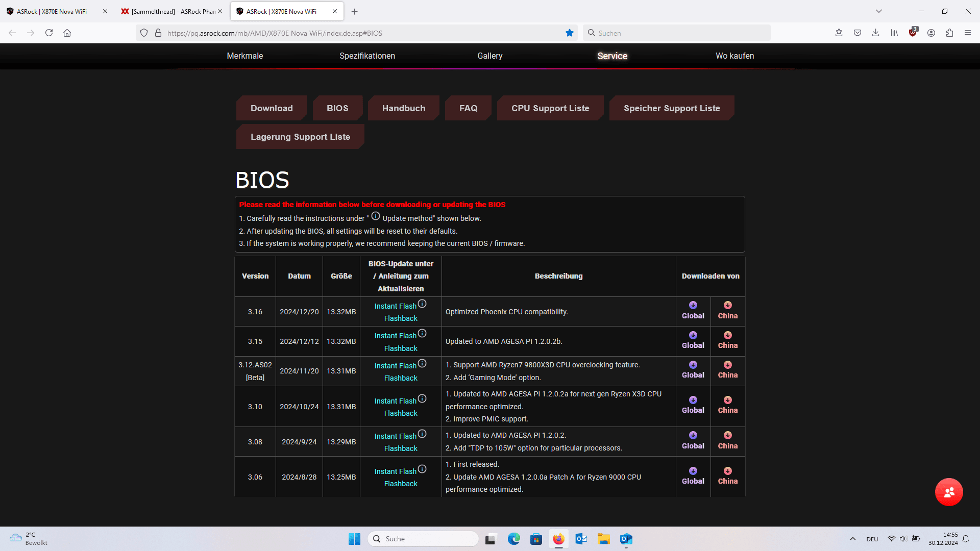
Task: Open Instant Flash info icon for 3.12.AS02
Action: (422, 363)
